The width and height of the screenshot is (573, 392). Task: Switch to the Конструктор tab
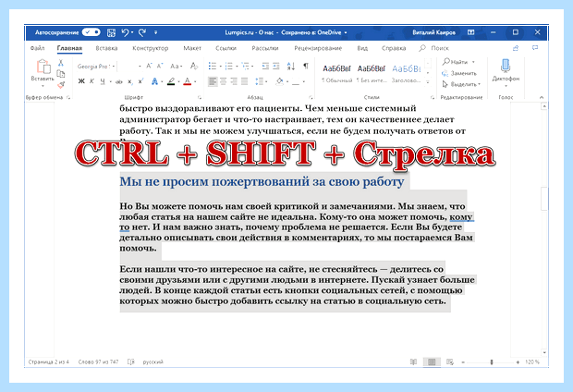[151, 48]
